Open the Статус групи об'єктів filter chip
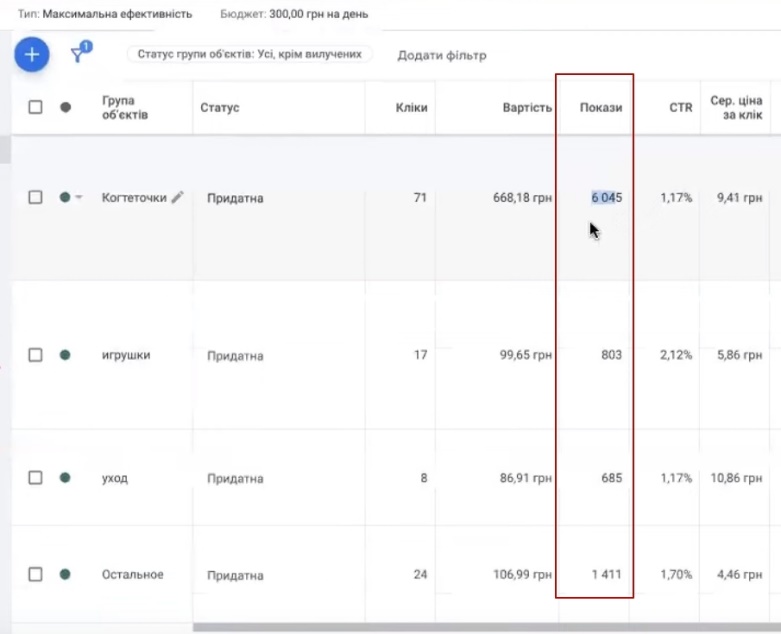Screen dimensions: 781x634 pyautogui.click(x=249, y=54)
